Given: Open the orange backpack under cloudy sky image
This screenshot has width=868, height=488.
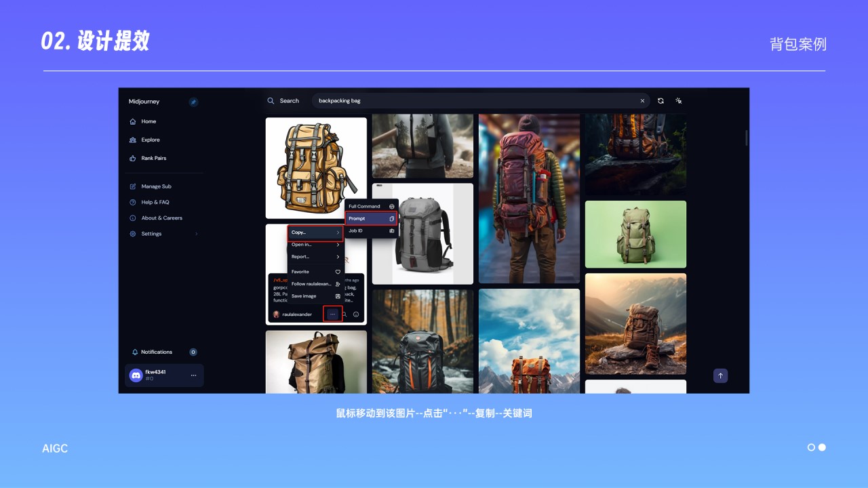Looking at the screenshot, I should click(x=529, y=341).
